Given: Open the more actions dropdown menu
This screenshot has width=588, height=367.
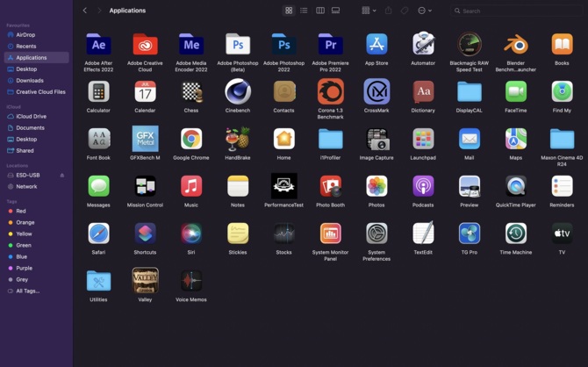Looking at the screenshot, I should tap(425, 11).
